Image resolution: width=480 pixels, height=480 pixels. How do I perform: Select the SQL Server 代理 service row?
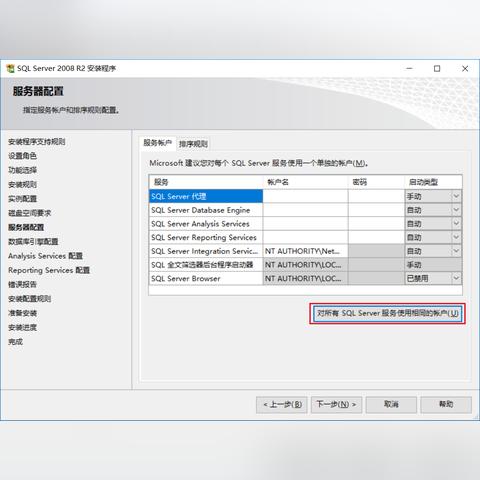(x=206, y=196)
